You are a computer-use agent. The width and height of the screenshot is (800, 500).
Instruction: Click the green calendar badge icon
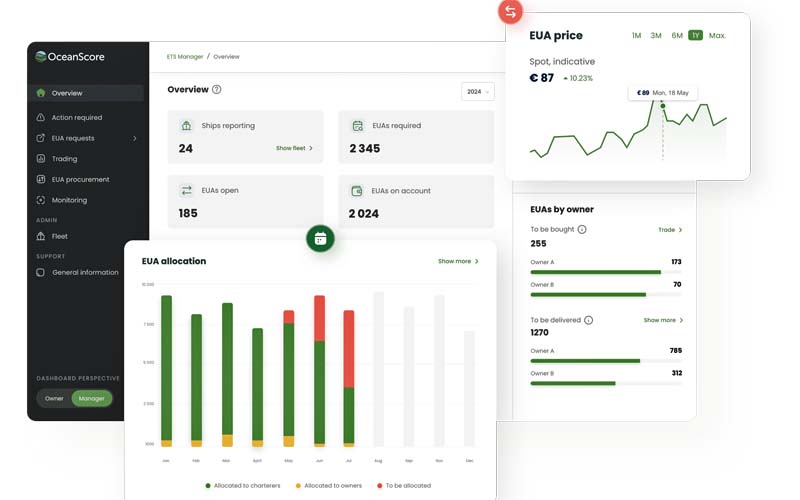tap(320, 239)
